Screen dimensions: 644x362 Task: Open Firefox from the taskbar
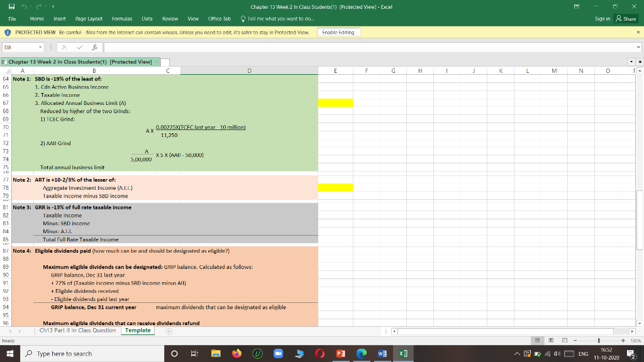[x=236, y=353]
